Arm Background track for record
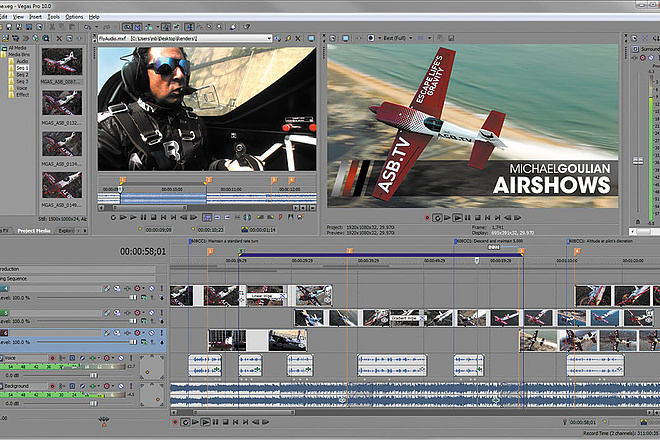The image size is (660, 440). [x=52, y=386]
